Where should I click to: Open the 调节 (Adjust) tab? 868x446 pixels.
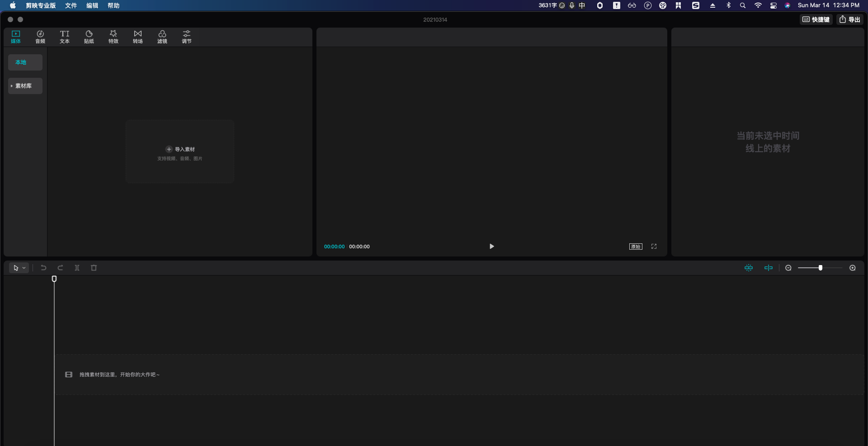pyautogui.click(x=187, y=37)
